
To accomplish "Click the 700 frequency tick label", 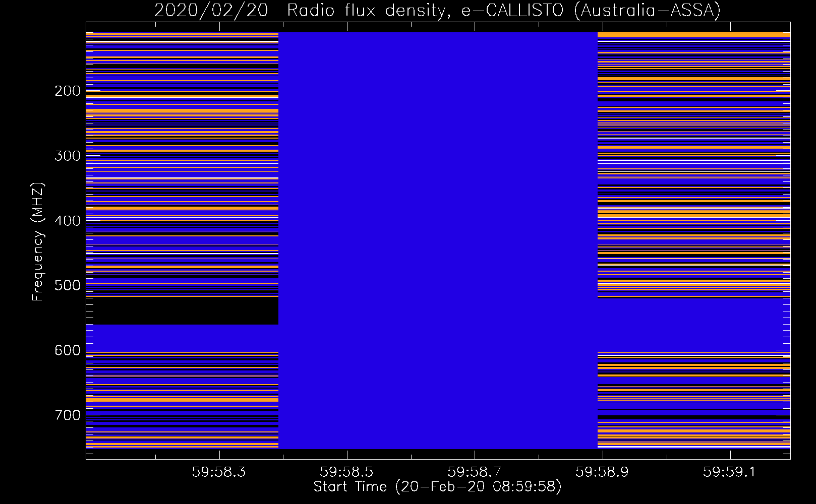I will pyautogui.click(x=68, y=416).
